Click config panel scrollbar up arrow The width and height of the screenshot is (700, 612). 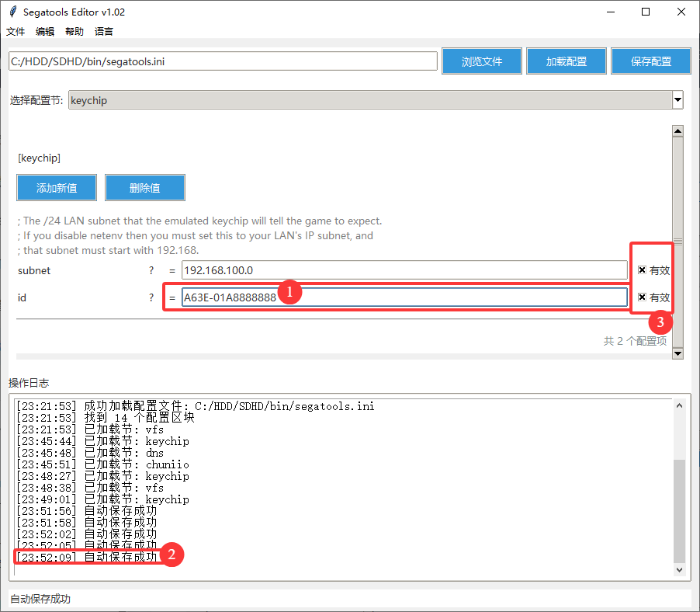point(677,131)
